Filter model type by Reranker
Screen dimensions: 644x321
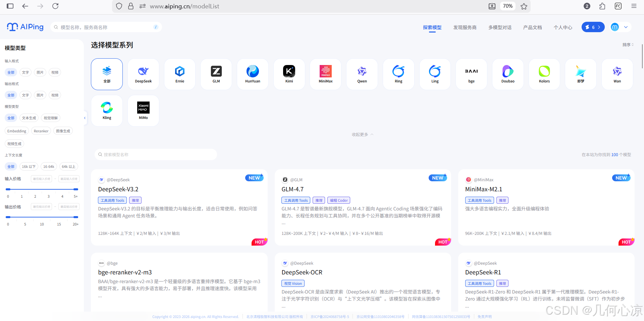pyautogui.click(x=41, y=131)
